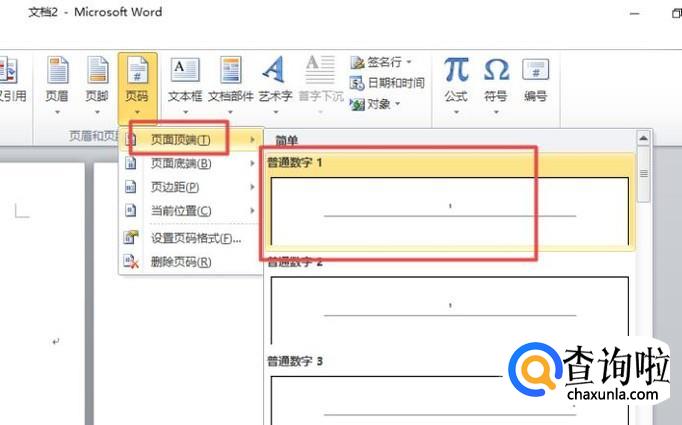The height and width of the screenshot is (425, 682).
Task: Expand the 对象 dropdown arrow
Action: pyautogui.click(x=397, y=104)
